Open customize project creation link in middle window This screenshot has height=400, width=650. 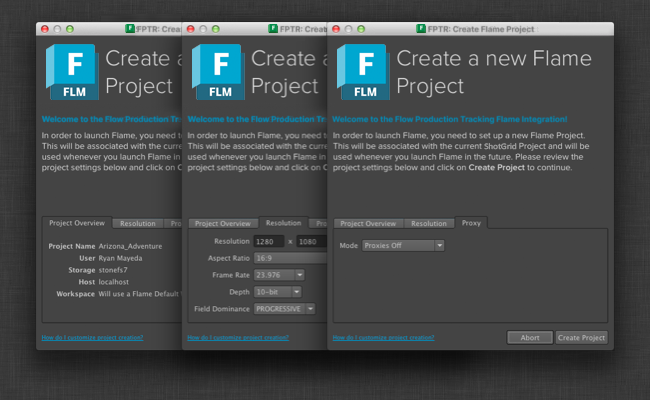point(238,337)
